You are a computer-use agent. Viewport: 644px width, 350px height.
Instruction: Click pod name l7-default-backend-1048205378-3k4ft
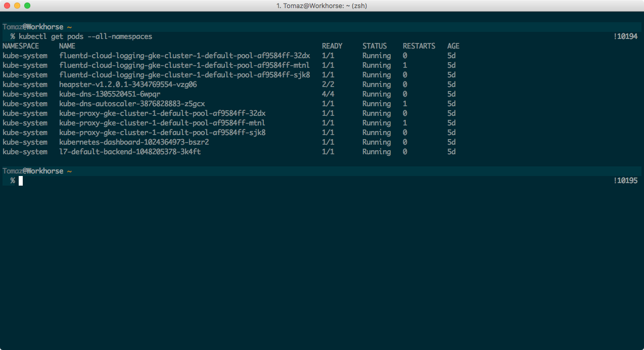click(x=130, y=152)
